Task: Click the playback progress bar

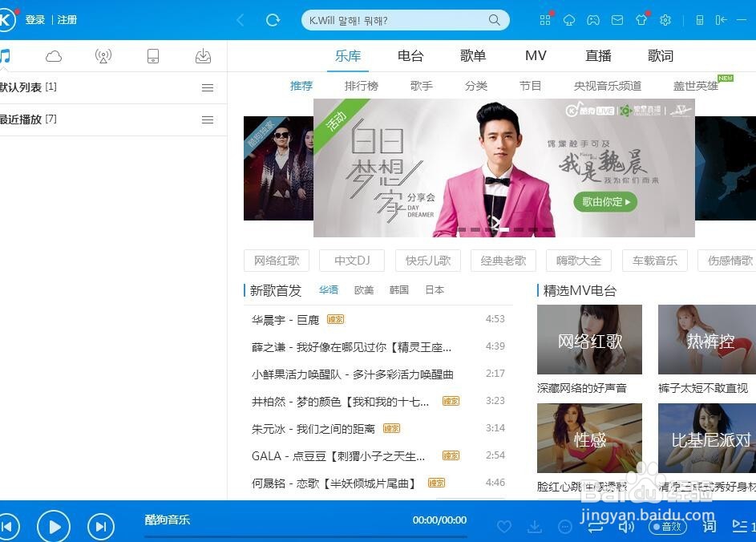Action: coord(305,536)
